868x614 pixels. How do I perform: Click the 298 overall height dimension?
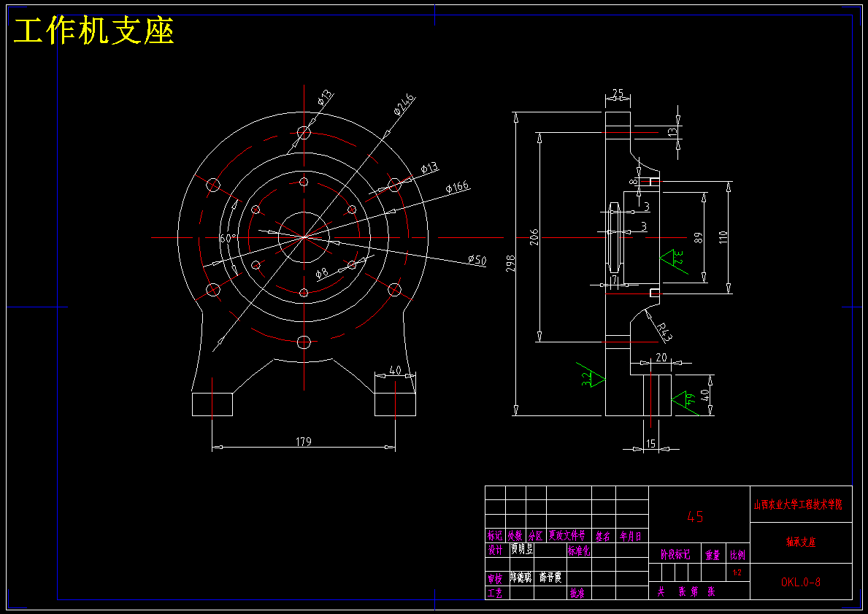pyautogui.click(x=510, y=263)
